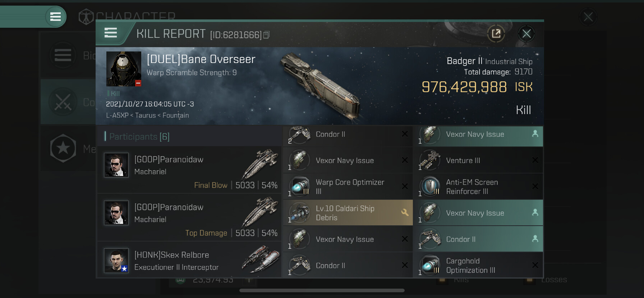Open the main teal hamburger menu

click(55, 17)
